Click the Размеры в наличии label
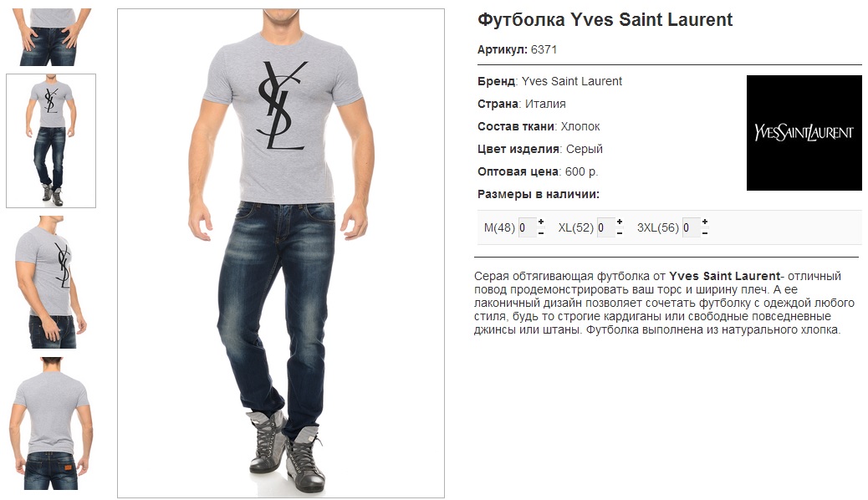868x500 pixels. [x=538, y=194]
